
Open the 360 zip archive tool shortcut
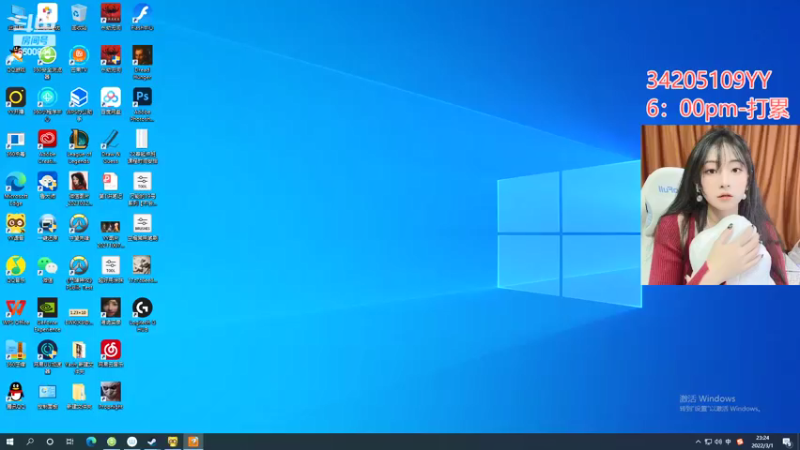click(16, 354)
